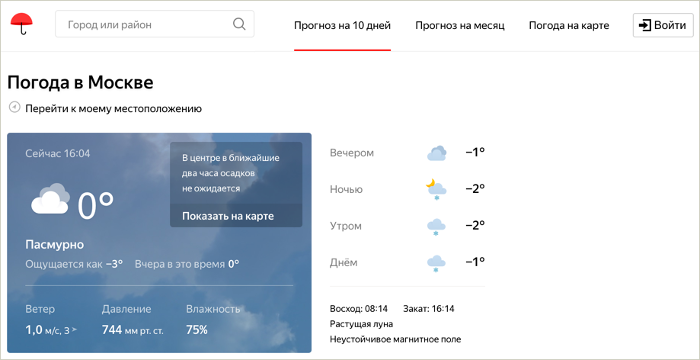Click the daytime snow cloud icon

click(436, 263)
